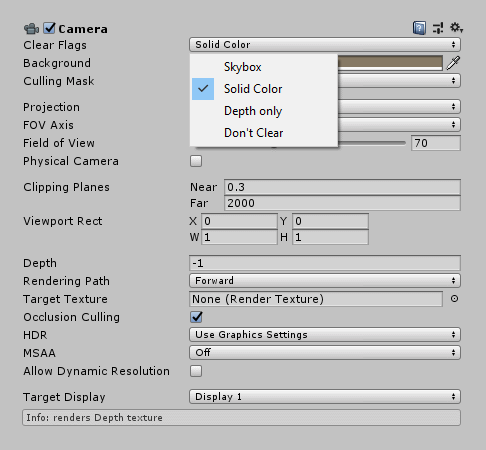This screenshot has height=450, width=486.
Task: Click the Camera component icon
Action: (x=31, y=29)
